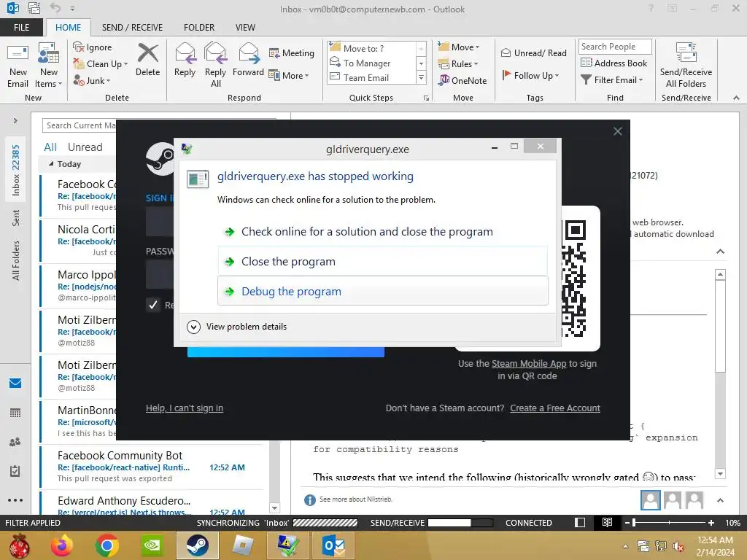
Task: Open the FILE tab
Action: point(21,28)
